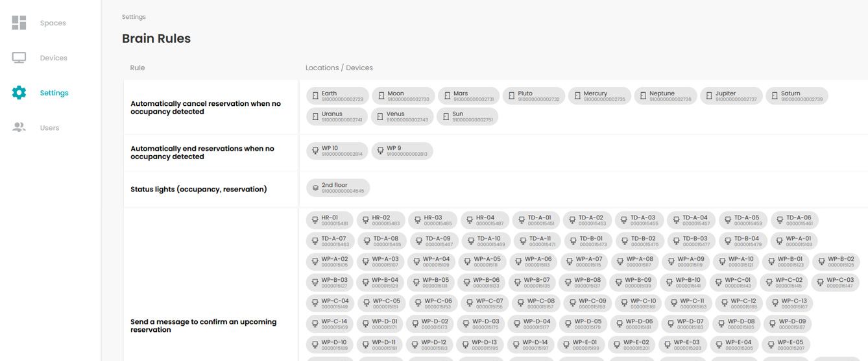868x361 pixels.
Task: Select the WP-C-03 device chip
Action: tap(837, 282)
